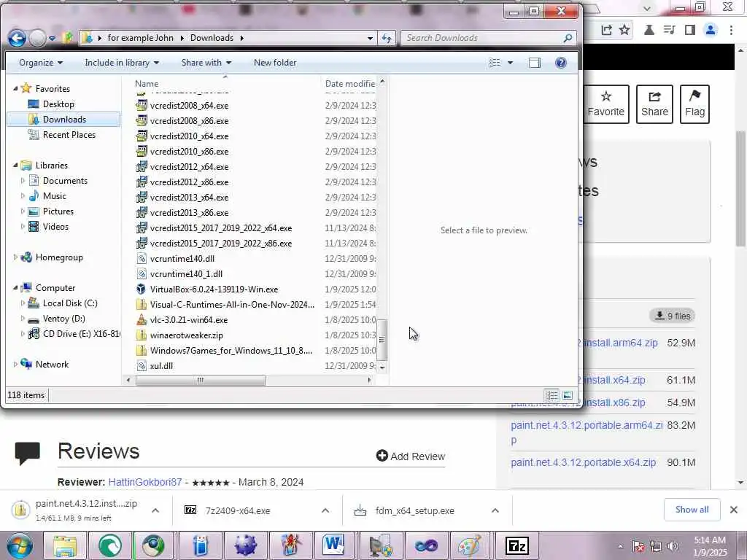Select vcredist2008_x64.exe file icon
Screen dimensions: 747x560
pyautogui.click(x=142, y=106)
